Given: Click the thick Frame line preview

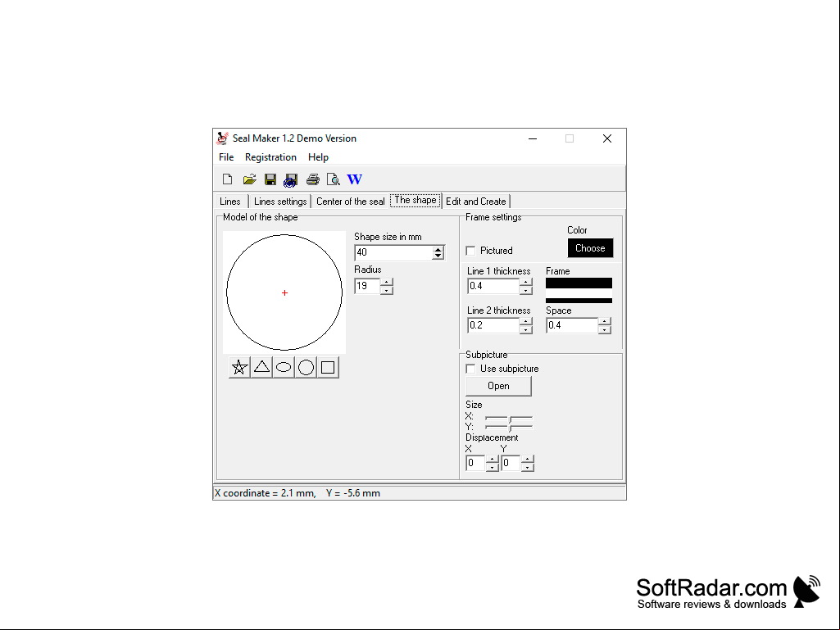Looking at the screenshot, I should pyautogui.click(x=579, y=283).
